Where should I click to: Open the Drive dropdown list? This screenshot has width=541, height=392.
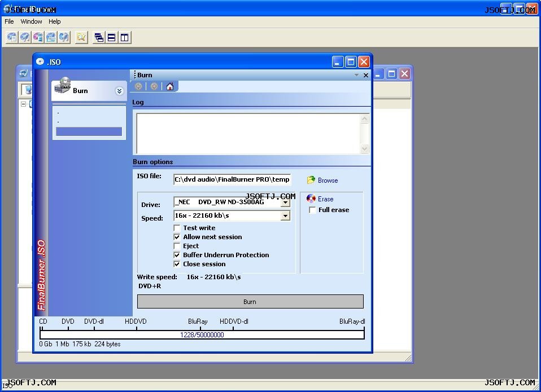(x=285, y=202)
